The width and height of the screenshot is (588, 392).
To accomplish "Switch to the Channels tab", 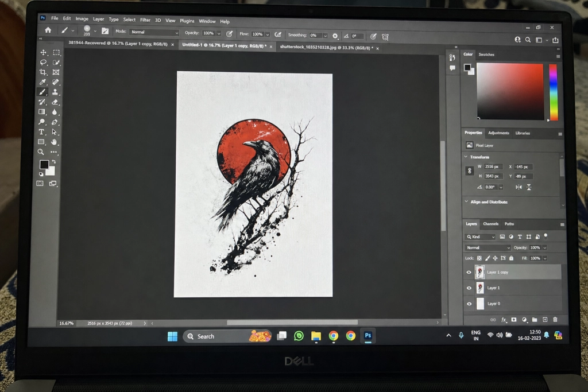I will [490, 224].
